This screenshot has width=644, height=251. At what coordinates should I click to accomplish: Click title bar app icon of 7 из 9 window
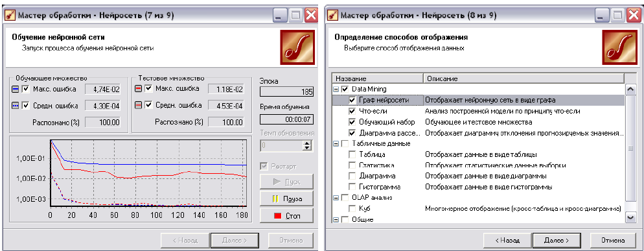coord(10,16)
